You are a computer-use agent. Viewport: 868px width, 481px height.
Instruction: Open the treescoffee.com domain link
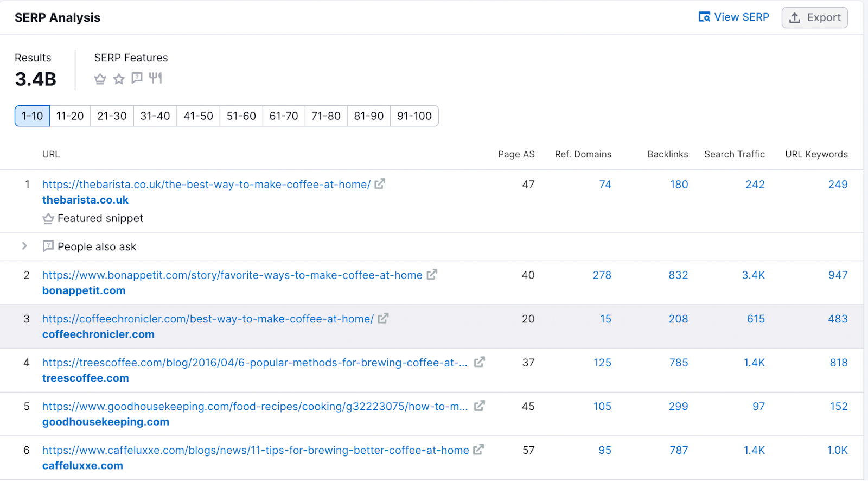tap(86, 378)
